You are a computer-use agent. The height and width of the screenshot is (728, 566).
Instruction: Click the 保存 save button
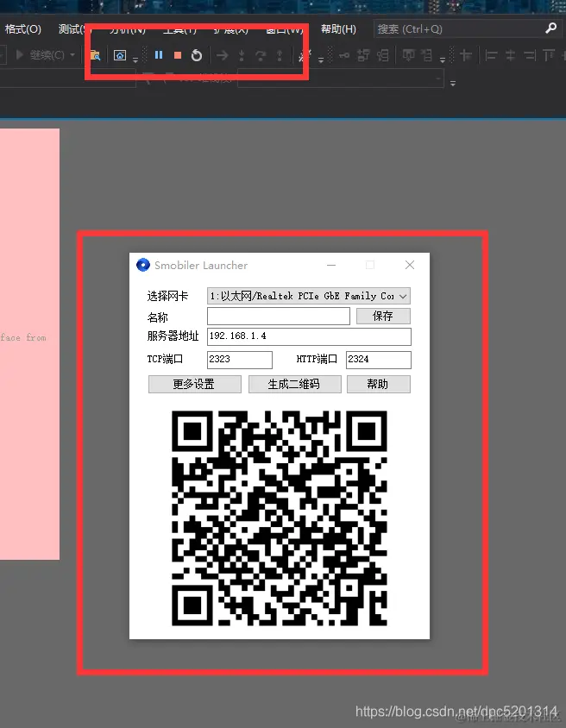coord(383,317)
